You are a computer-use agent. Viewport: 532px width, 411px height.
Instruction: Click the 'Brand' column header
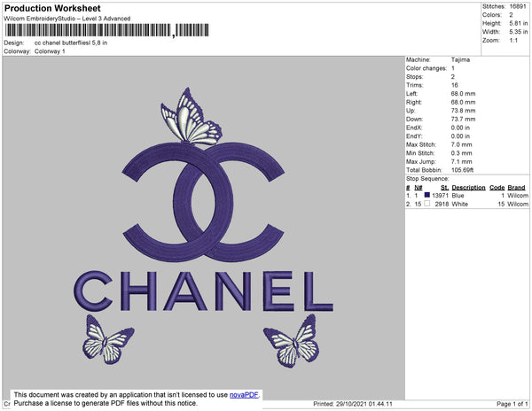pos(516,188)
